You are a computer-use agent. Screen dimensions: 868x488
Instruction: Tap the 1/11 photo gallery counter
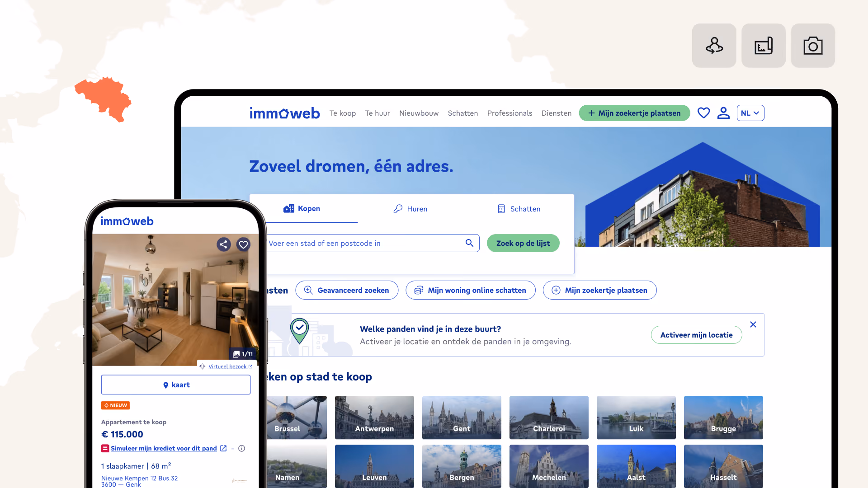coord(243,354)
